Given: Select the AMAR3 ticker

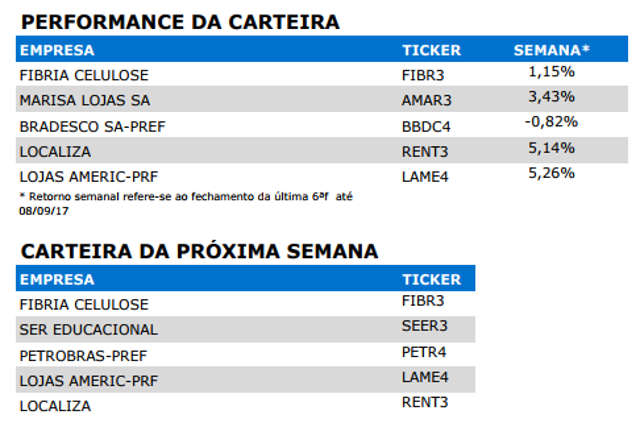Looking at the screenshot, I should [x=427, y=100].
